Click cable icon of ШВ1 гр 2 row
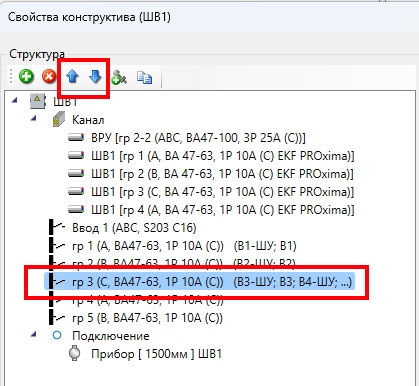The height and width of the screenshot is (386, 419). click(x=76, y=173)
